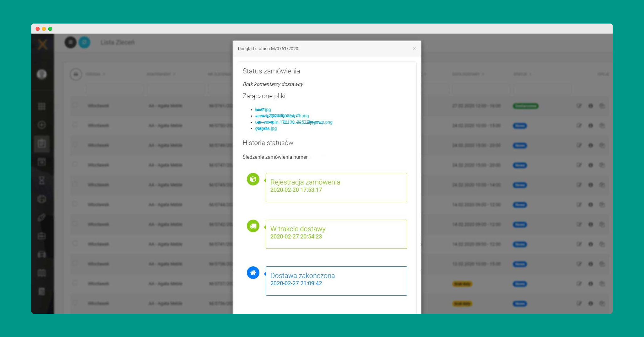Click the Brak komentarzy dostawcy text
Screen dimensions: 644x337
tap(273, 84)
